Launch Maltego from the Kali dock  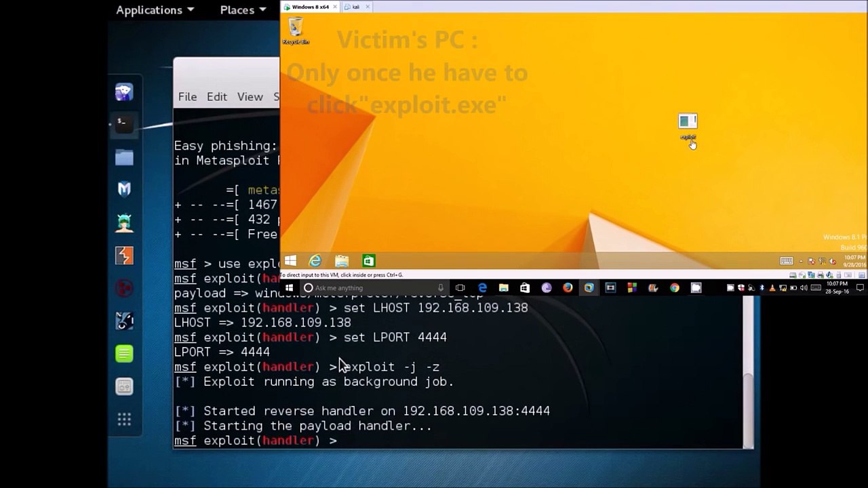point(124,288)
